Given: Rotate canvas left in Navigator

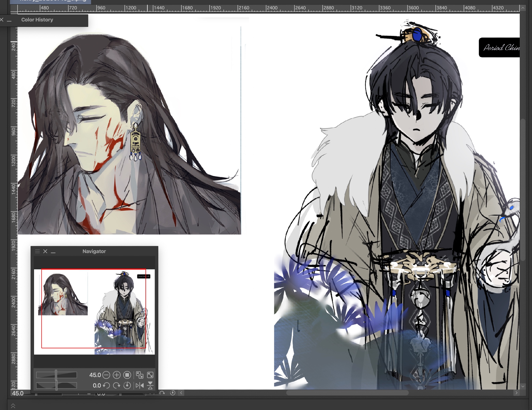Looking at the screenshot, I should (106, 385).
